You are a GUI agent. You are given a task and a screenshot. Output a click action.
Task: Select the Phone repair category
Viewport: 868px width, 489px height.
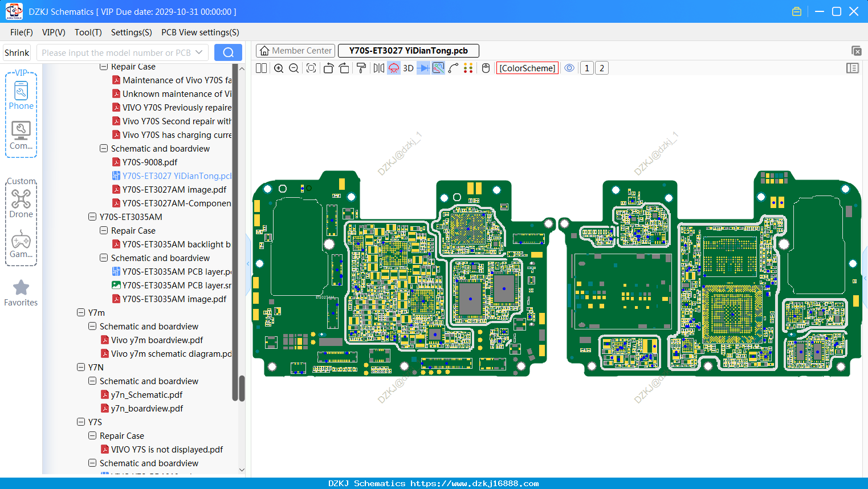coord(21,96)
